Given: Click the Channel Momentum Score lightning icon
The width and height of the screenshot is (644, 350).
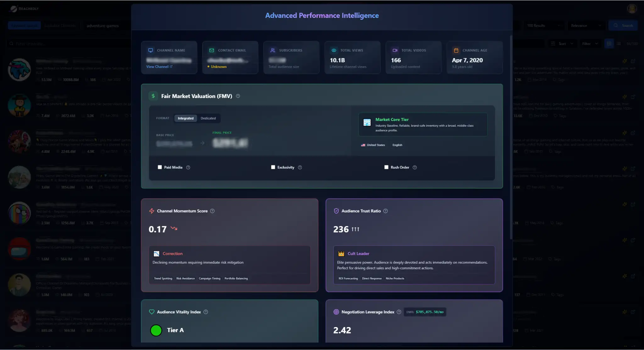Looking at the screenshot, I should pos(152,211).
